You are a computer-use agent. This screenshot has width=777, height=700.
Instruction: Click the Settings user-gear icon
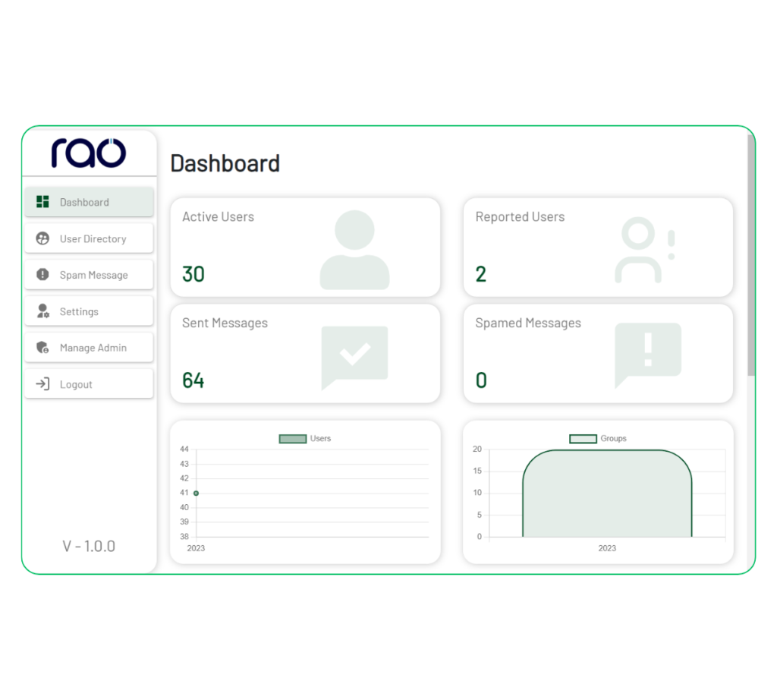pyautogui.click(x=43, y=311)
